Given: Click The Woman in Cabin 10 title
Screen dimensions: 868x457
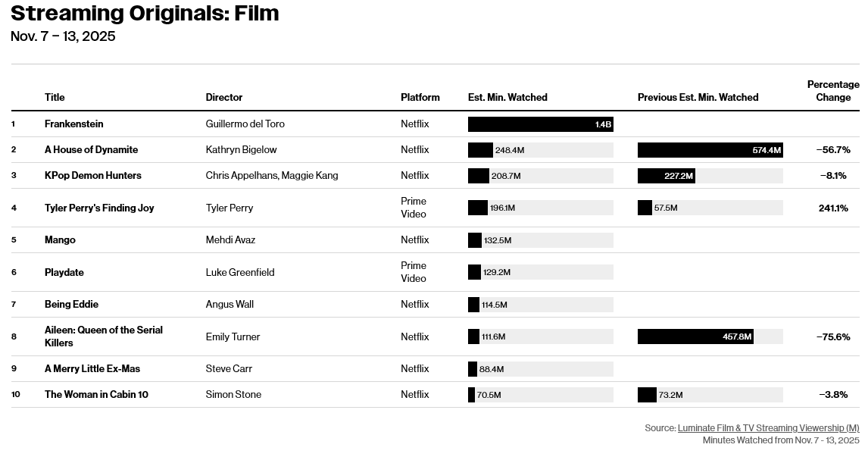Looking at the screenshot, I should tap(96, 394).
